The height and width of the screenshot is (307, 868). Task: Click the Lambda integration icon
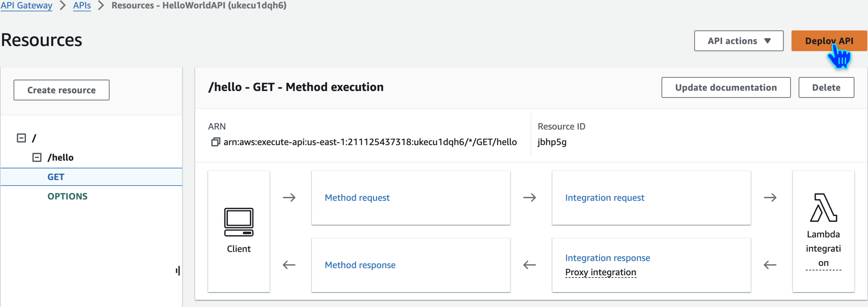[823, 208]
